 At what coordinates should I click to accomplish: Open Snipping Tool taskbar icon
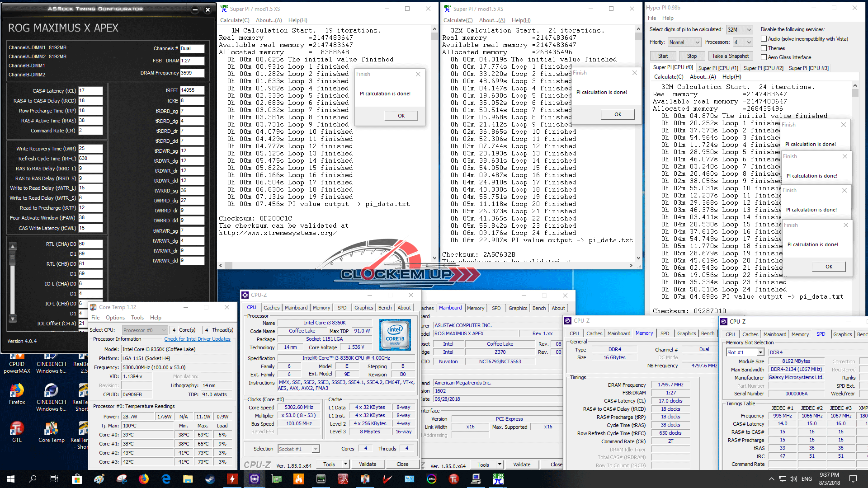[x=122, y=479]
